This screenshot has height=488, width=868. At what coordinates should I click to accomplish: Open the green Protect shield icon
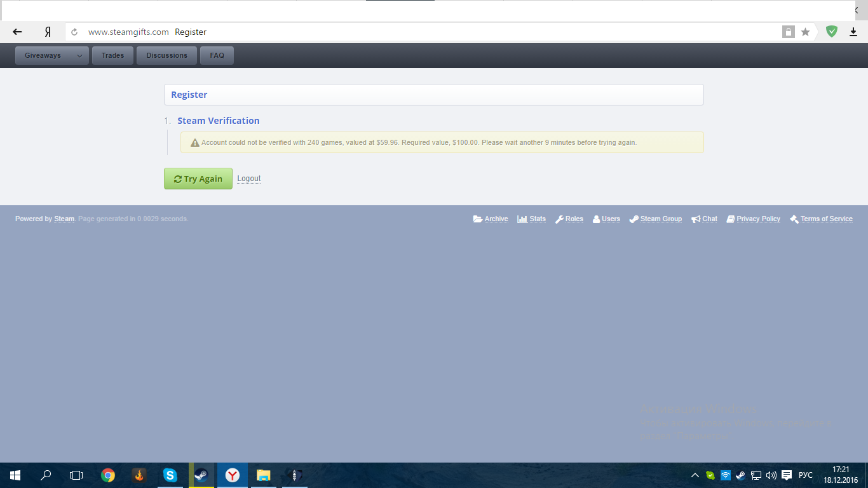click(x=831, y=31)
